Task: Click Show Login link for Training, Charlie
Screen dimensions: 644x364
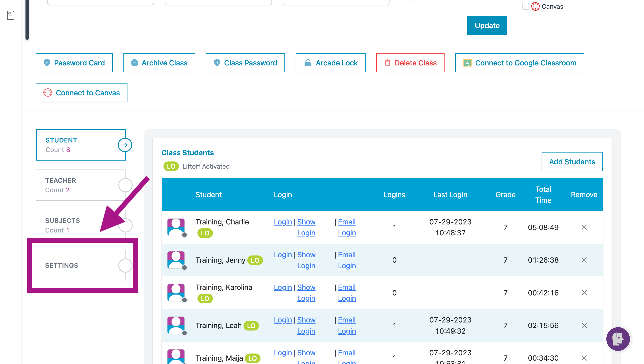Action: pos(306,227)
